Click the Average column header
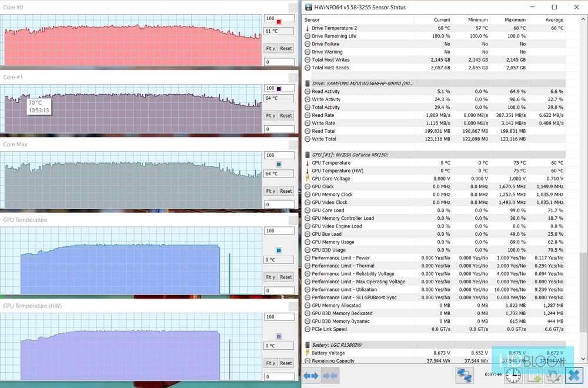The height and width of the screenshot is (388, 588). 553,20
